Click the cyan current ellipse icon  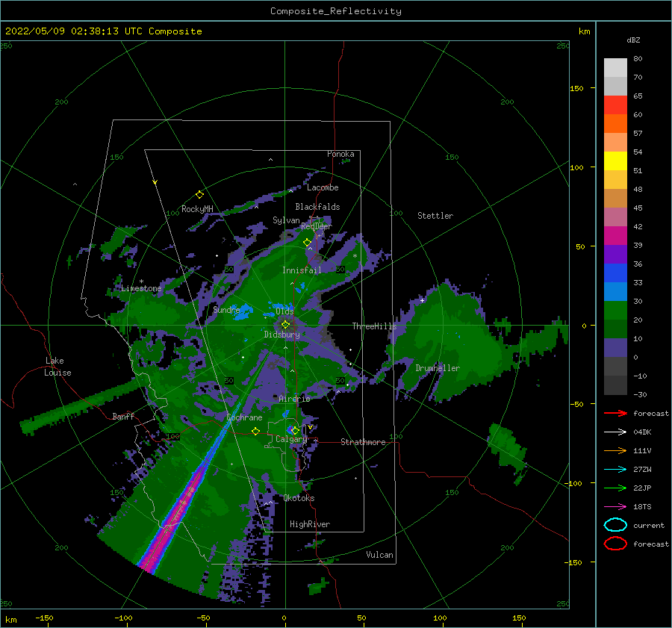[615, 525]
